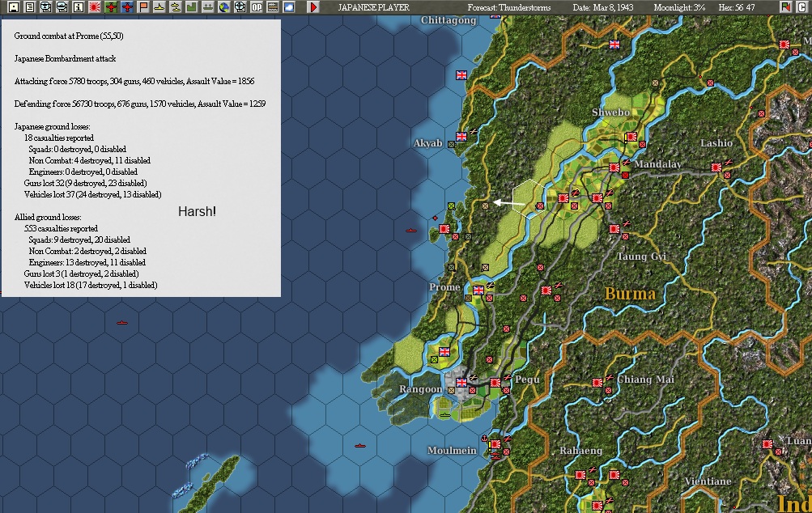Click the rising sun flag toolbar icon
This screenshot has width=812, height=513.
pos(94,6)
